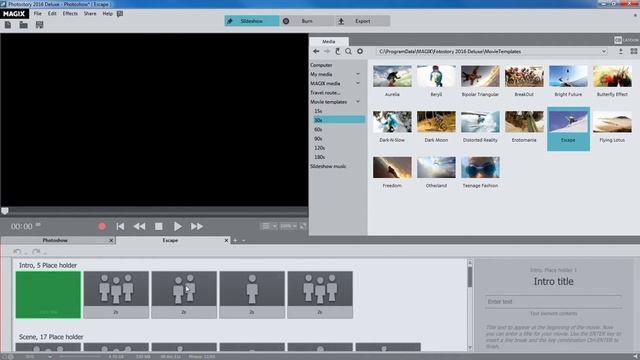The width and height of the screenshot is (640, 360).
Task: Click the import arrow icon in Media
Action: pos(620,51)
